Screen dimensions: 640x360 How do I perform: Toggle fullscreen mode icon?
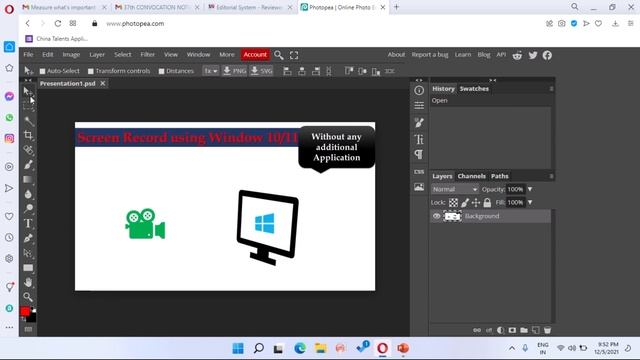tap(294, 55)
